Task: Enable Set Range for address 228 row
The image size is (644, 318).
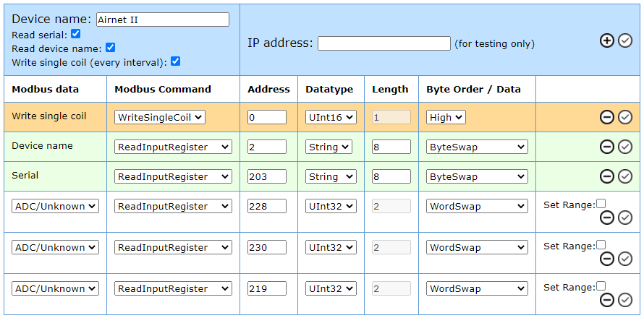Action: pyautogui.click(x=601, y=204)
